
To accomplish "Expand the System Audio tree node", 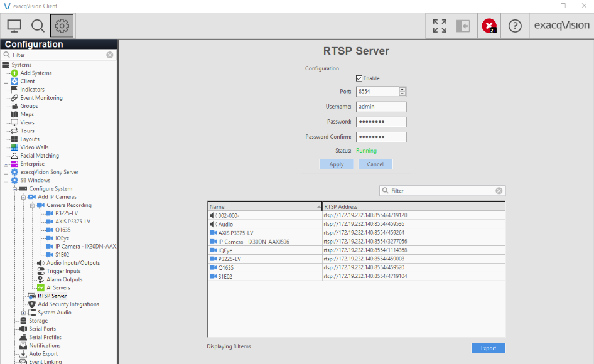I will pos(24,313).
